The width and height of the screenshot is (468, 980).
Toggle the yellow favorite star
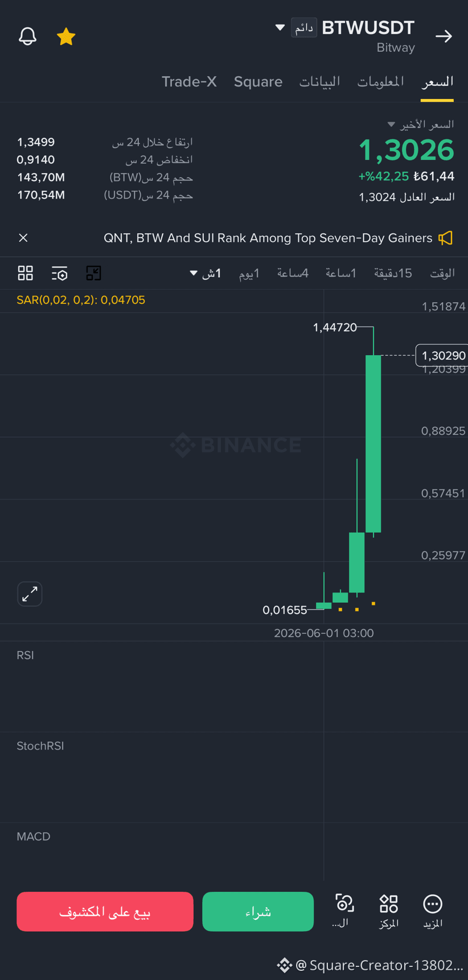click(x=66, y=36)
